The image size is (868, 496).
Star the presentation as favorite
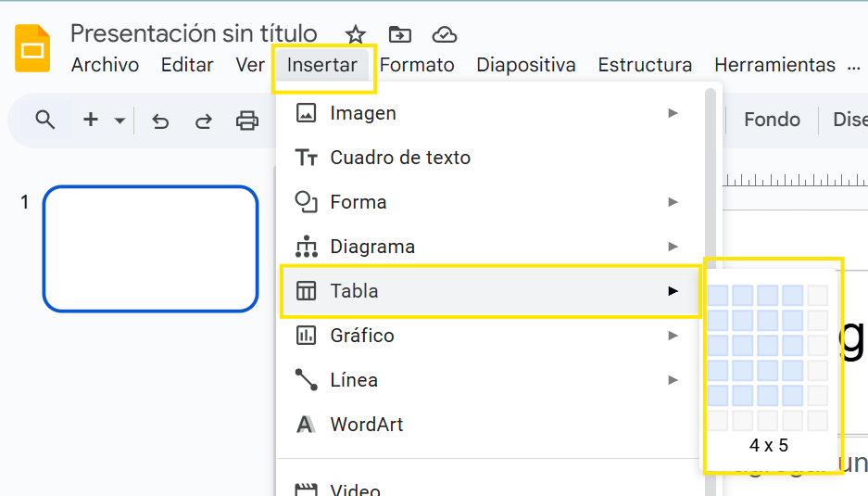(x=356, y=35)
